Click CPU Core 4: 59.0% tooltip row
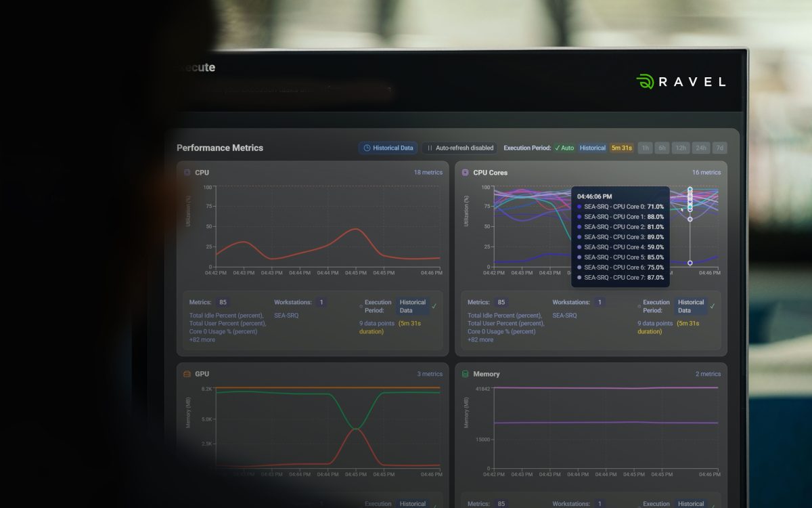Image resolution: width=812 pixels, height=508 pixels. click(621, 247)
